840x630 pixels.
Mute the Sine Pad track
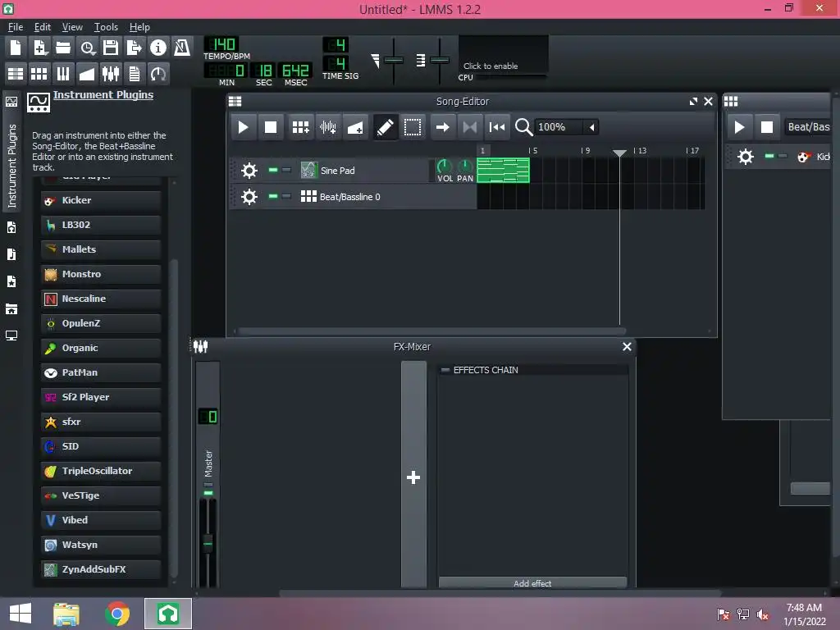click(273, 171)
